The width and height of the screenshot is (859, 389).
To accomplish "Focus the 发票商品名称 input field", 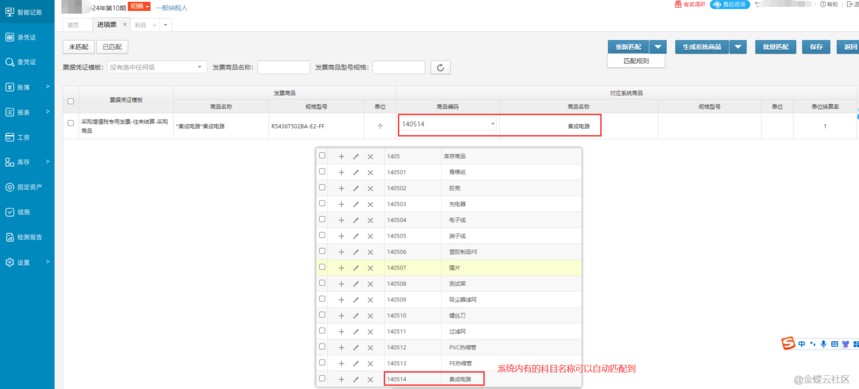I will pos(284,67).
